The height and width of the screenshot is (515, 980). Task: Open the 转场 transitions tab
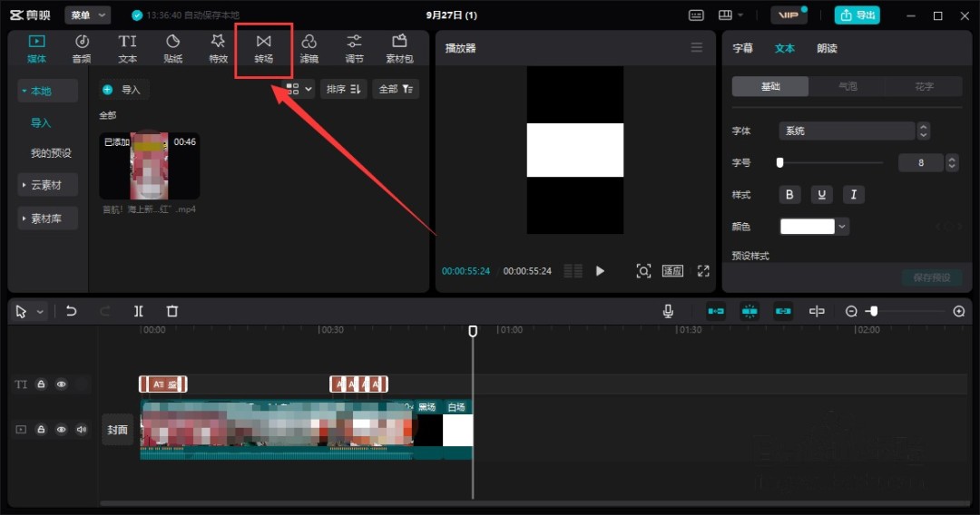264,49
